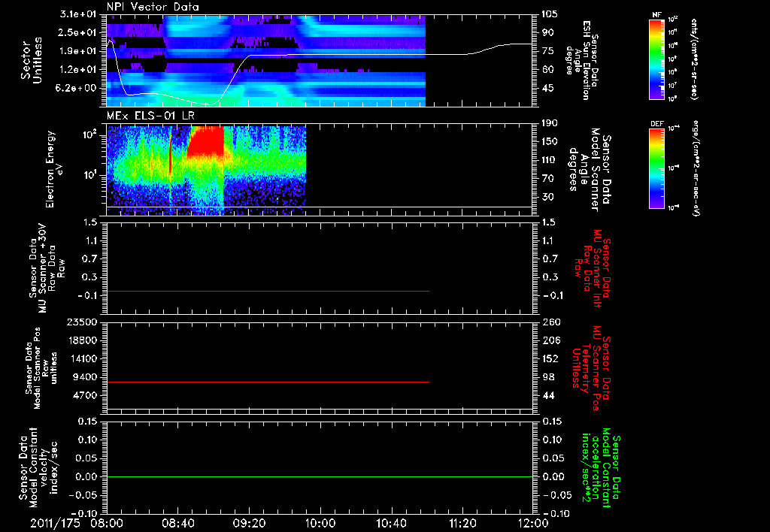Click the 'NF' color bar label
This screenshot has height=532, width=770.
pos(656,15)
